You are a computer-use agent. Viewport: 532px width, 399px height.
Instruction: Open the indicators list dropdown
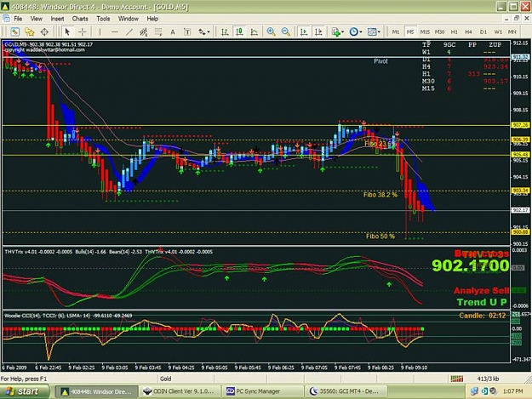click(338, 31)
